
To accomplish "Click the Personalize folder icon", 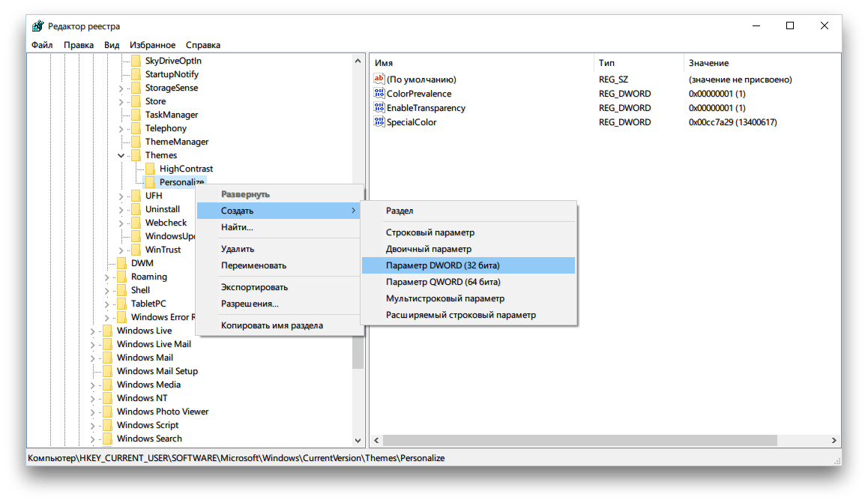I will coord(151,182).
